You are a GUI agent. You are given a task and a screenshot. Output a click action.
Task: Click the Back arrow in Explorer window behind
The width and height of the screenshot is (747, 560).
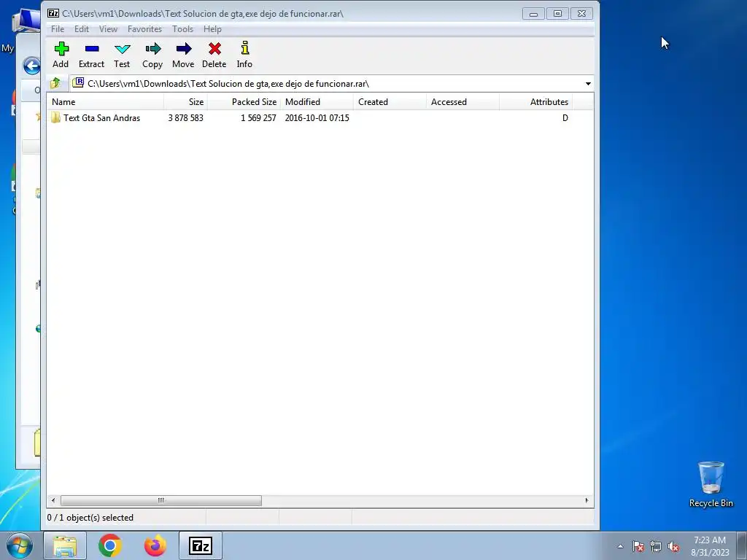coord(32,66)
